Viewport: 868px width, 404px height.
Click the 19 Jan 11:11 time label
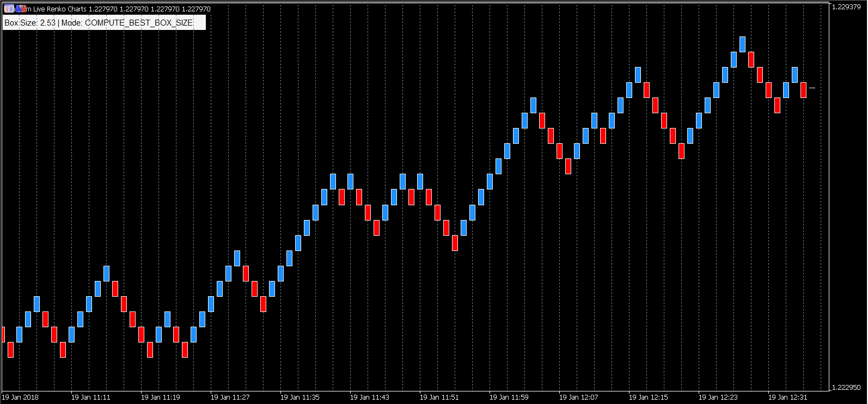[x=90, y=397]
